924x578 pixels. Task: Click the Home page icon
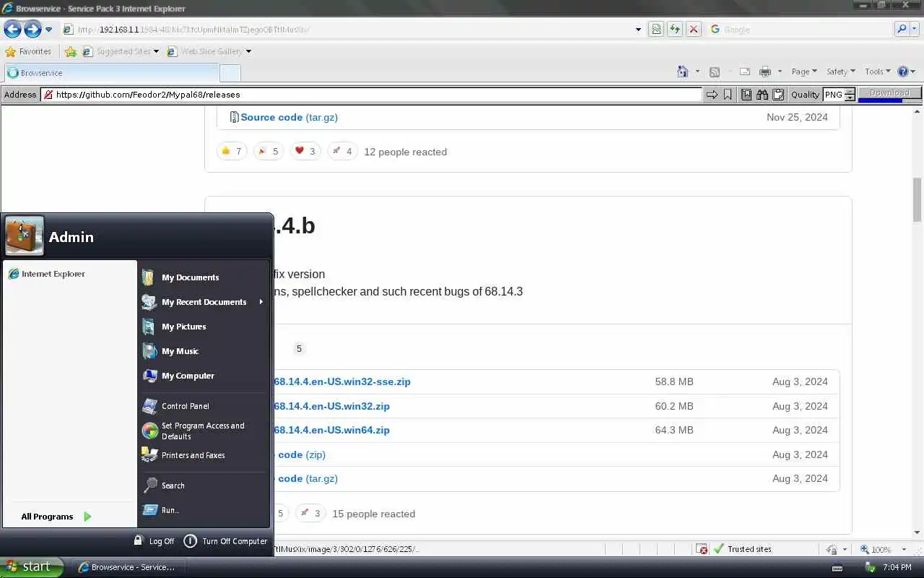pyautogui.click(x=683, y=72)
